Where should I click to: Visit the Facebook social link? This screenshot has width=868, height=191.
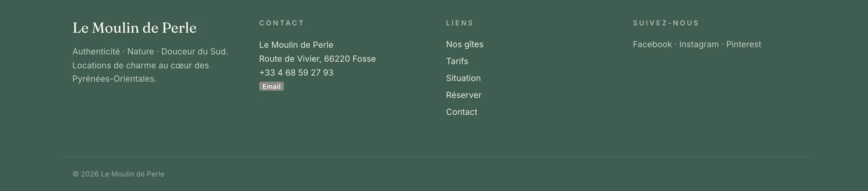pyautogui.click(x=652, y=44)
